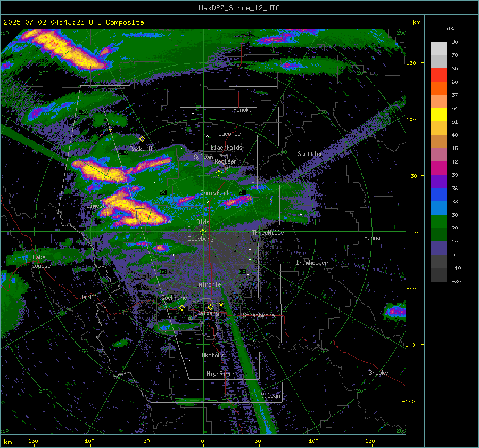Click the Airdrie label
The height and width of the screenshot is (448, 479).
[x=210, y=284]
